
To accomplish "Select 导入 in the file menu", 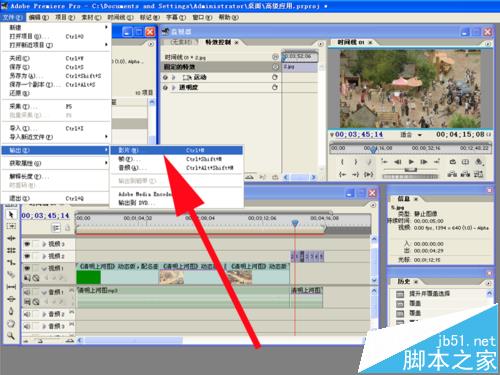I will pos(56,128).
